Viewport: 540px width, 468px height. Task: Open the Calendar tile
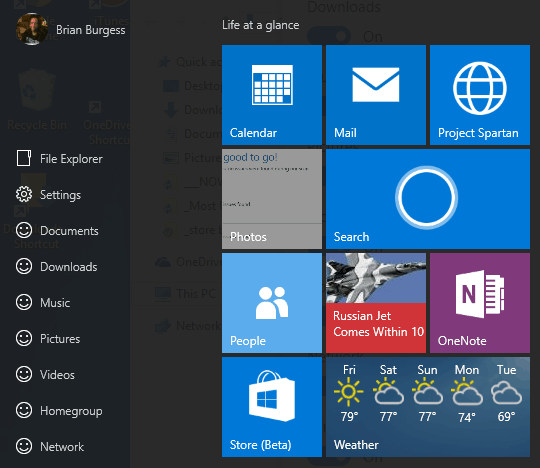272,95
